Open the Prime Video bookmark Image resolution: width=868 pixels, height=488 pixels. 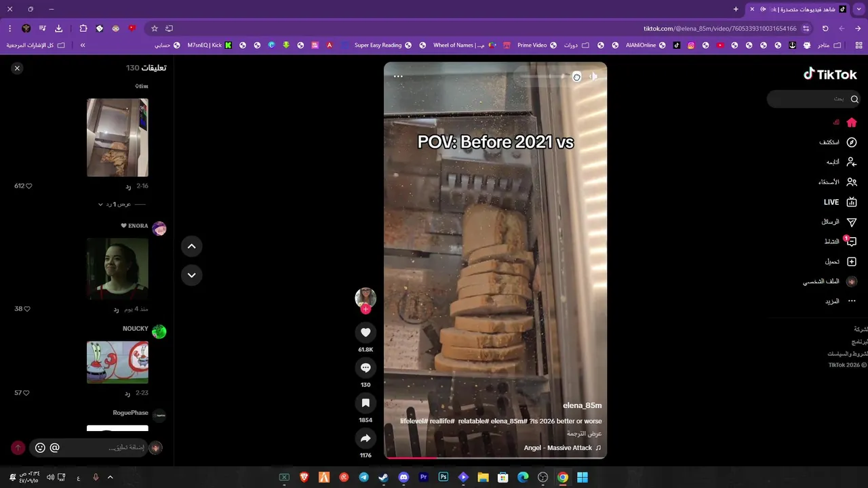coord(536,45)
